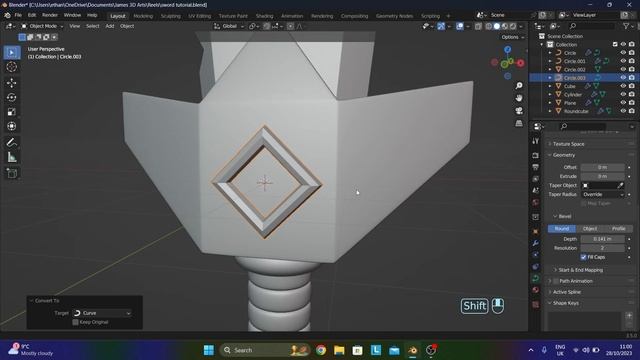Toggle Roundcube render visibility camera icon

pyautogui.click(x=632, y=111)
